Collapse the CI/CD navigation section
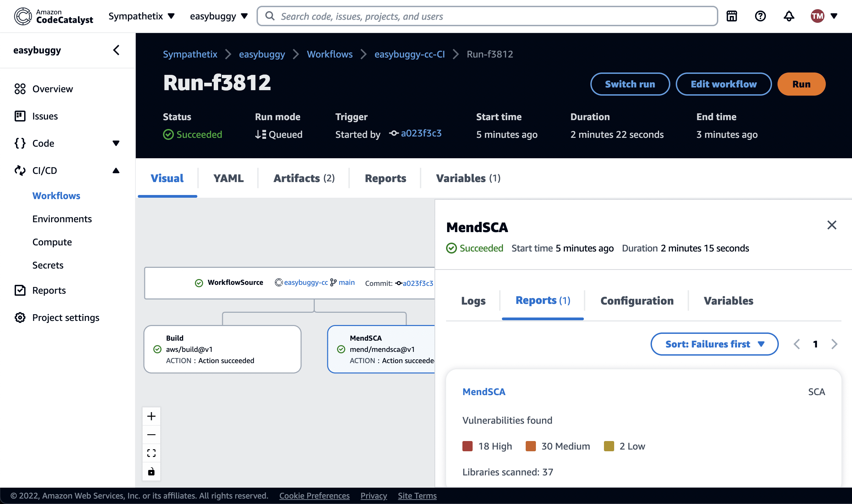The image size is (852, 504). point(116,170)
